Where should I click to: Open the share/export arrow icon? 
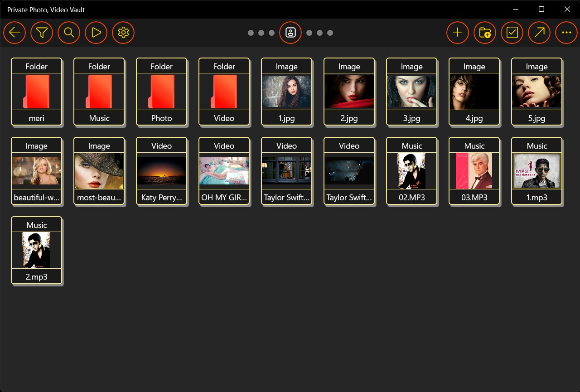(539, 33)
